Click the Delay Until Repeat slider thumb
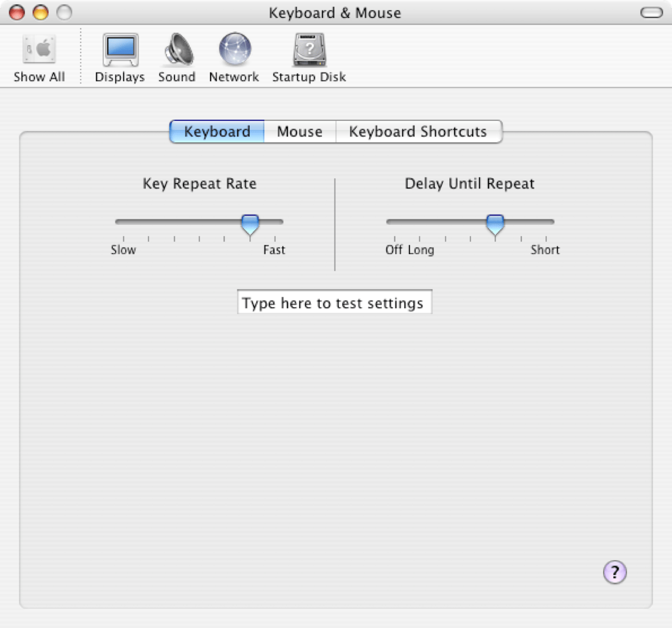Image resolution: width=672 pixels, height=628 pixels. pyautogui.click(x=495, y=224)
